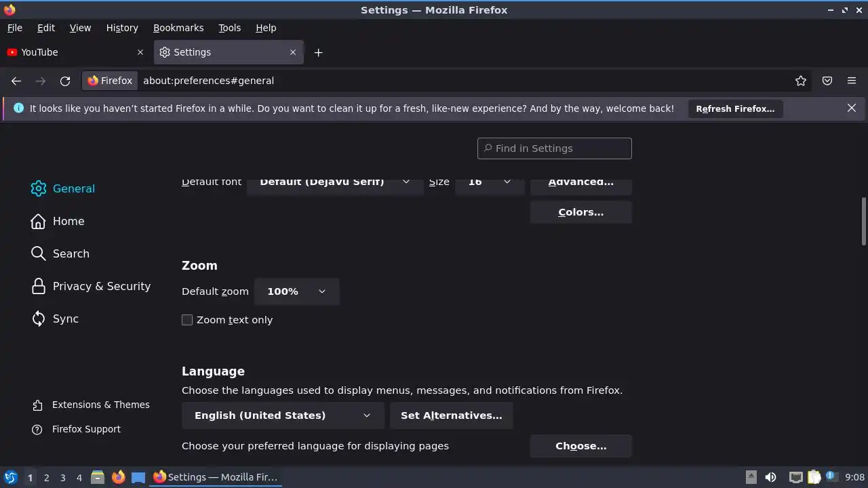The image size is (868, 488).
Task: Click the settings page vertical scrollbar
Action: click(864, 221)
